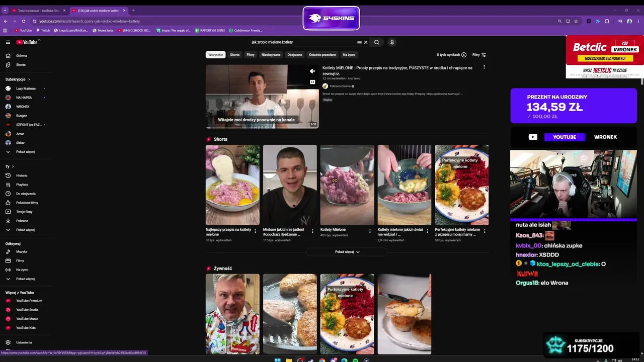644x362 pixels.
Task: Select the Ostatnio przesłane filter chip
Action: click(323, 55)
